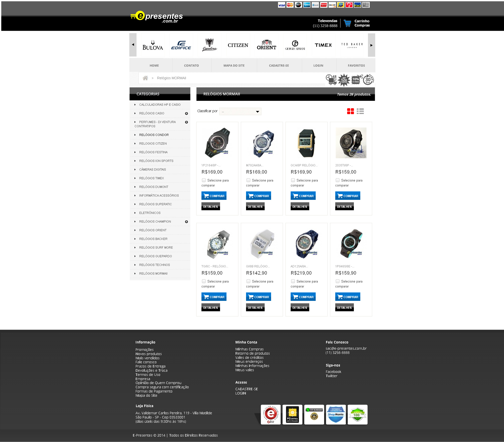
Task: Check compare box for YP9465/8E watch
Action: click(337, 281)
